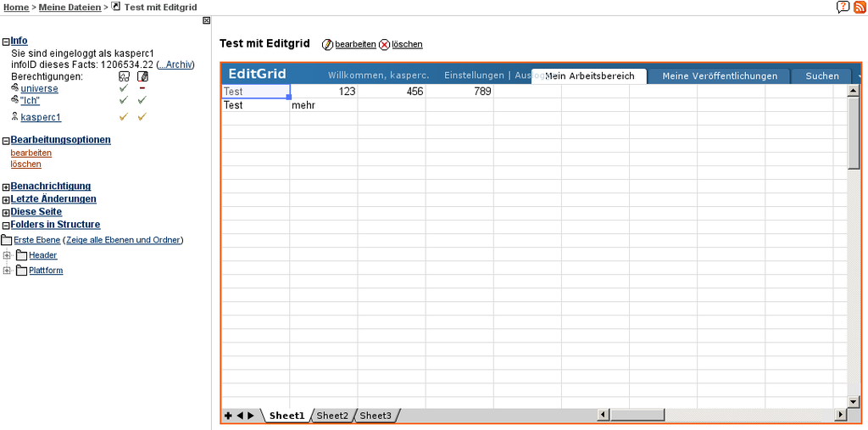
Task: Click vertical scrollbar up arrow
Action: click(853, 91)
